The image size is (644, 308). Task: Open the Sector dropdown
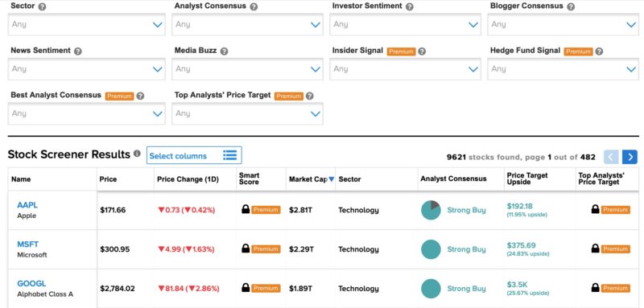[x=87, y=25]
